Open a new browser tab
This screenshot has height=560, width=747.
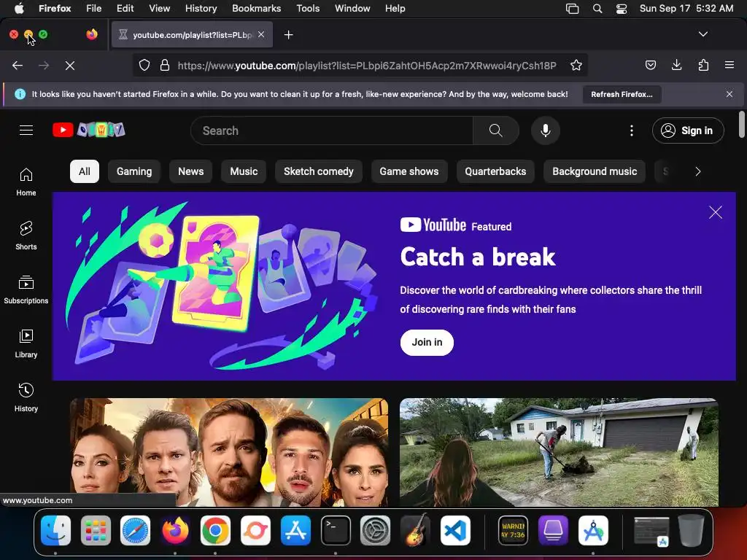[x=288, y=35]
